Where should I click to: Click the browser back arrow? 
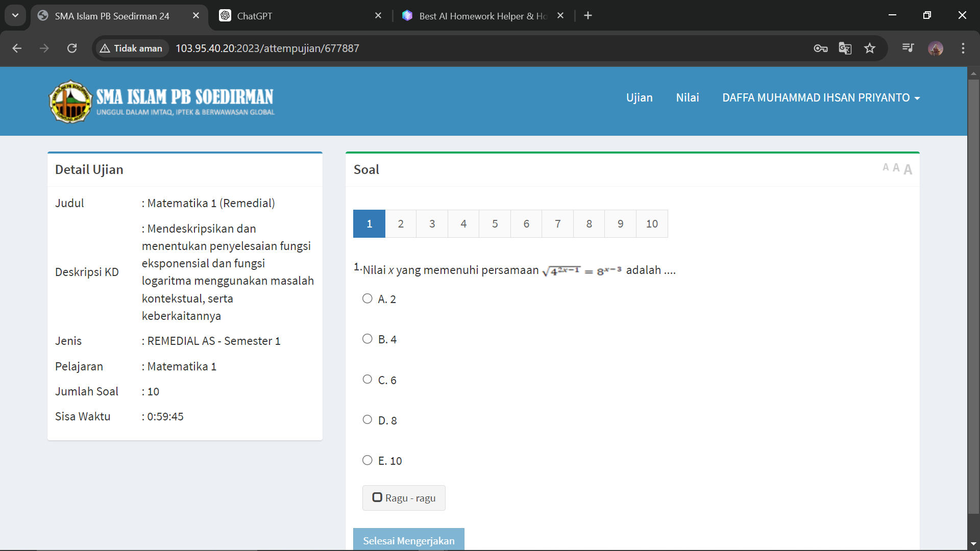point(17,48)
